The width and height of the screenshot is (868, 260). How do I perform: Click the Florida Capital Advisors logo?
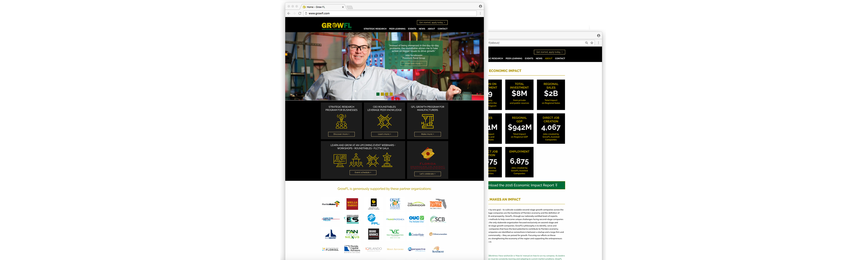pos(352,249)
